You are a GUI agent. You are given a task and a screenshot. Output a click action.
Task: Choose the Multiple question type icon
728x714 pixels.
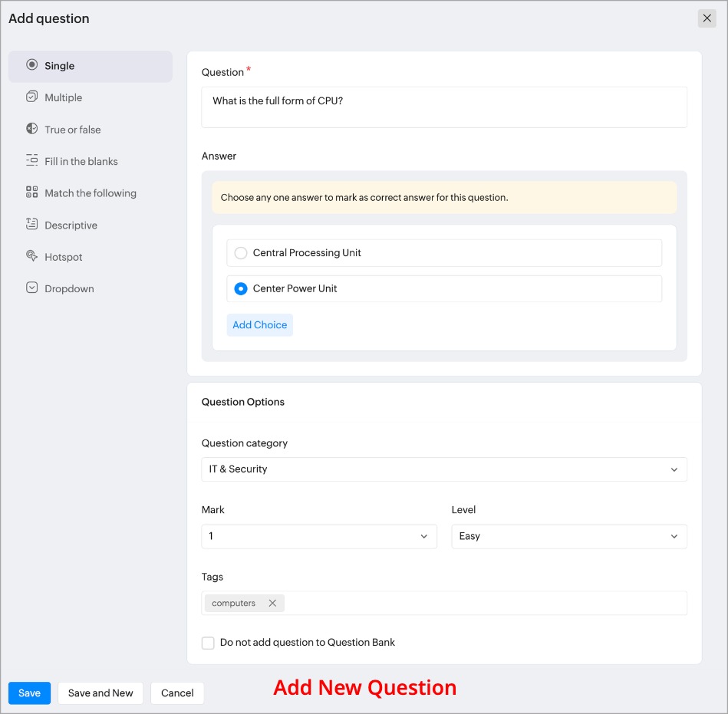coord(31,97)
